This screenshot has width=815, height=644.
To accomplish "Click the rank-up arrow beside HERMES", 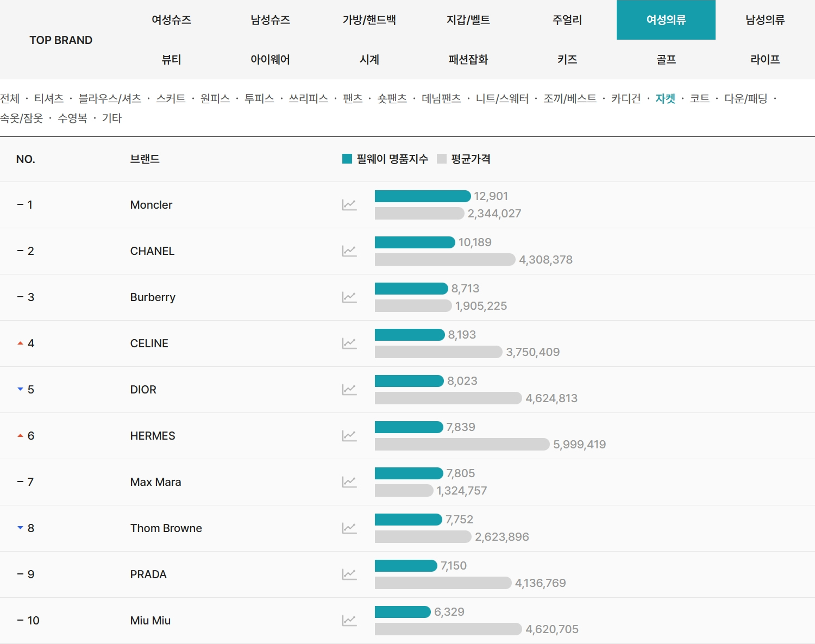I will point(20,436).
